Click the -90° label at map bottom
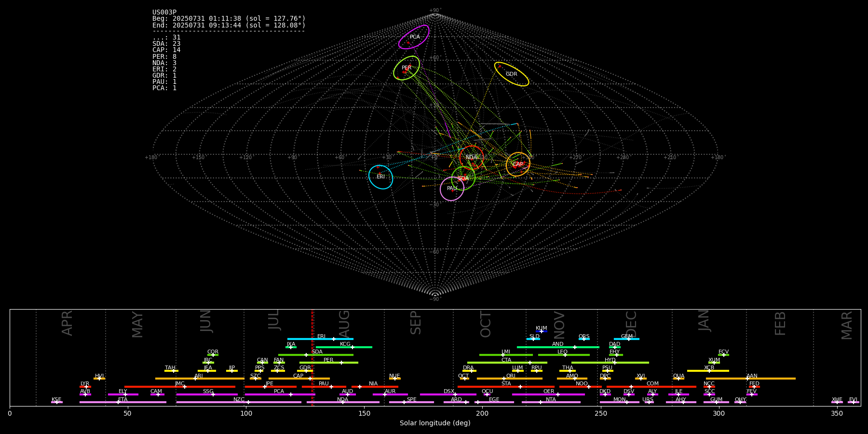Screen dimensions: 868x434 point(435,299)
